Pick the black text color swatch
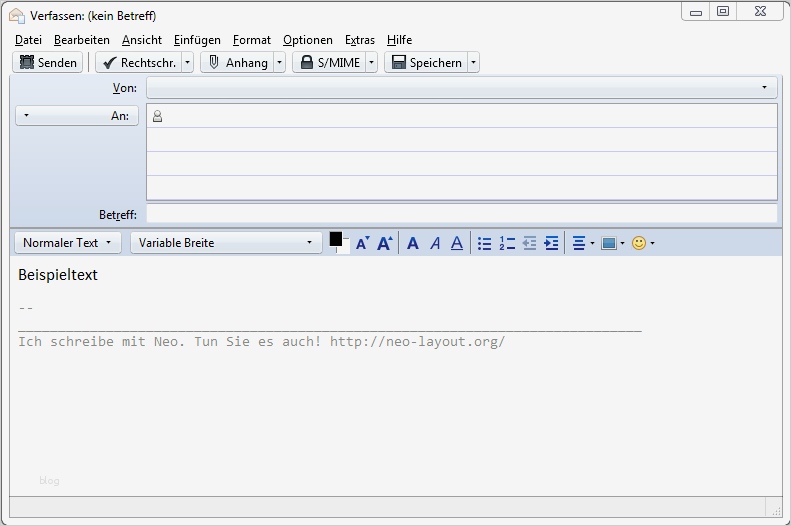791x526 pixels. (x=335, y=239)
